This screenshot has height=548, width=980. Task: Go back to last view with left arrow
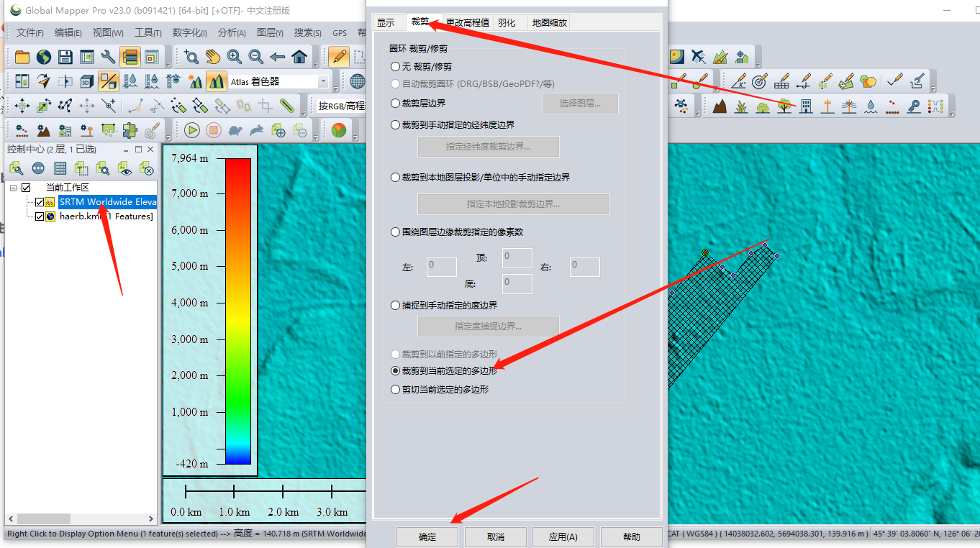point(278,57)
